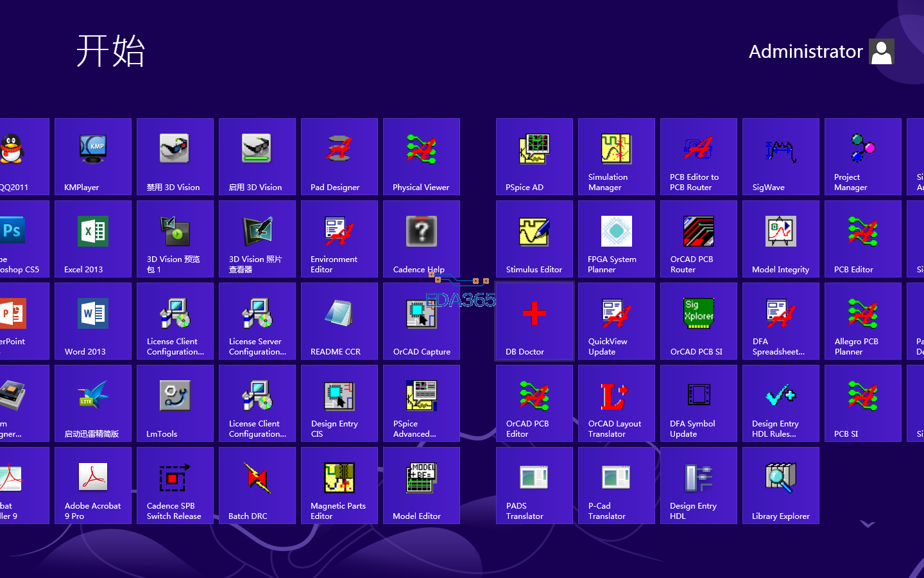
Task: Open Model Integrity
Action: (x=781, y=239)
